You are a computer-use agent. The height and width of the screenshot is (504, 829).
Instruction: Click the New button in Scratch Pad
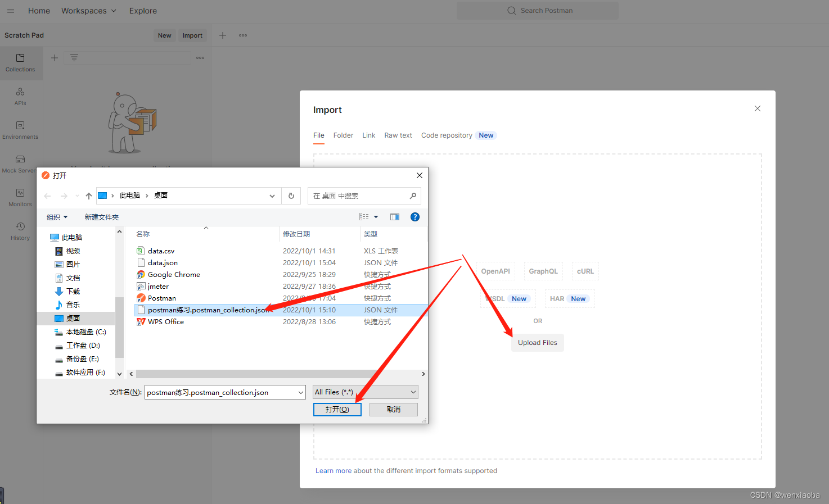(x=165, y=35)
